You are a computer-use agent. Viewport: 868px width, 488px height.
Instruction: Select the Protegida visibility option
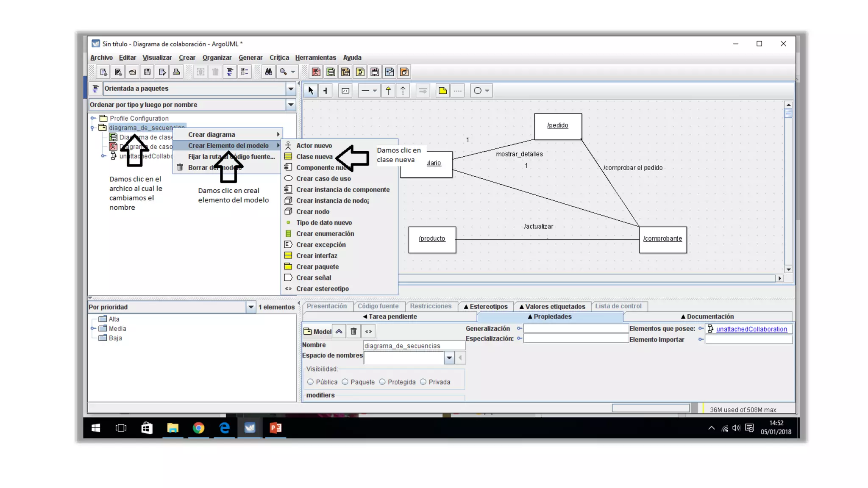(x=382, y=382)
